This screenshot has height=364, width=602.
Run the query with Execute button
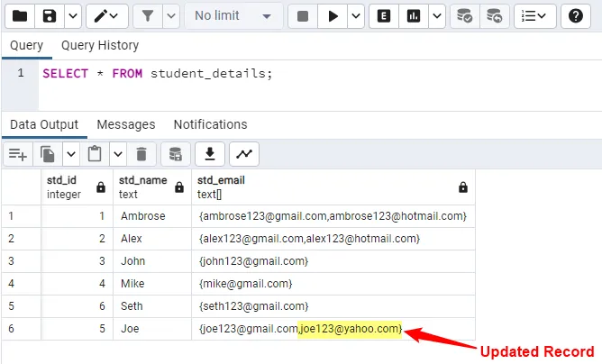click(x=333, y=16)
